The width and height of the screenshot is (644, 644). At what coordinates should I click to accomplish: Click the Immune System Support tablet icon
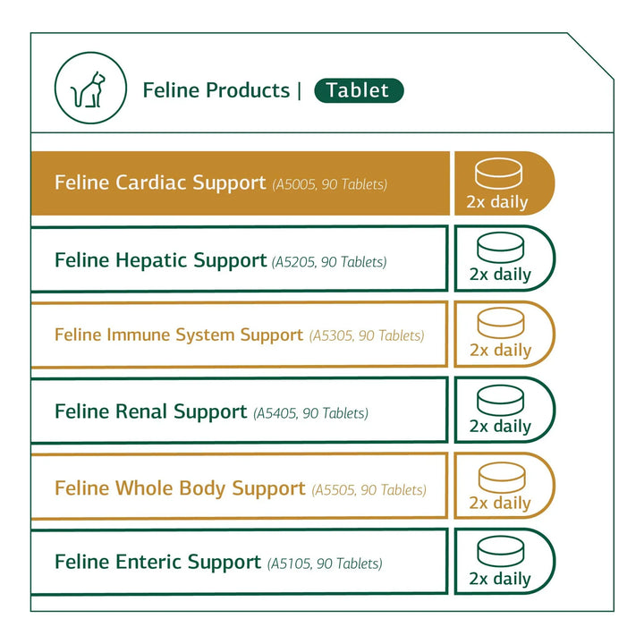click(501, 323)
